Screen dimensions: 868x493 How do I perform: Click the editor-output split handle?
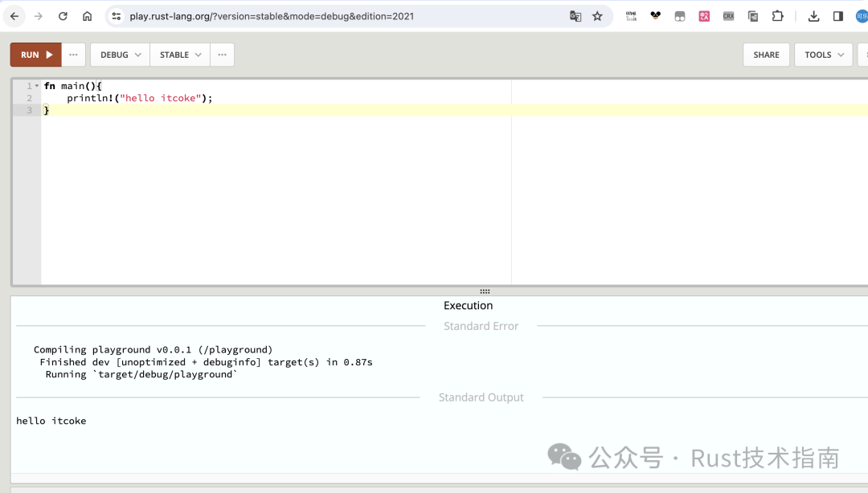tap(485, 291)
